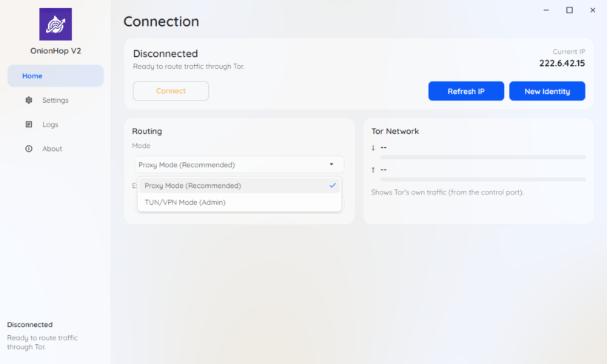The width and height of the screenshot is (607, 364).
Task: Click the download arrow in Tor Network
Action: [374, 147]
